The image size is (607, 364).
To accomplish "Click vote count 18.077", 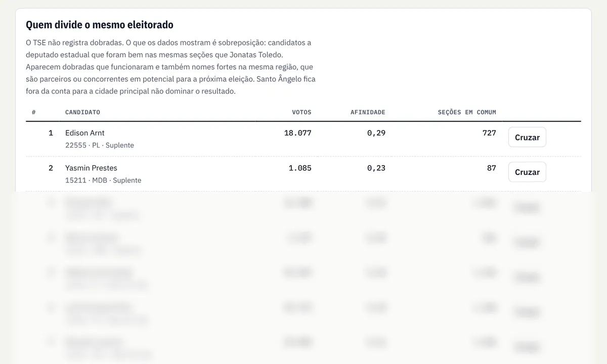I will point(298,133).
